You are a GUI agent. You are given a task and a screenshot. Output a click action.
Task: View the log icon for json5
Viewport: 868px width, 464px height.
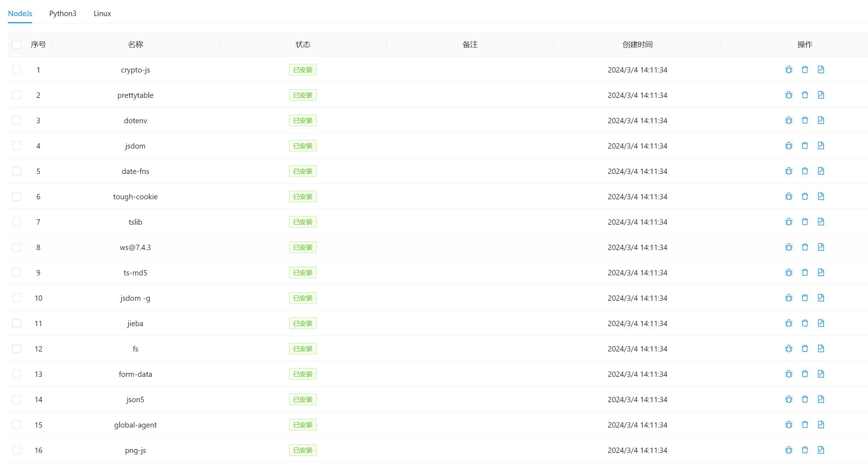coord(821,399)
